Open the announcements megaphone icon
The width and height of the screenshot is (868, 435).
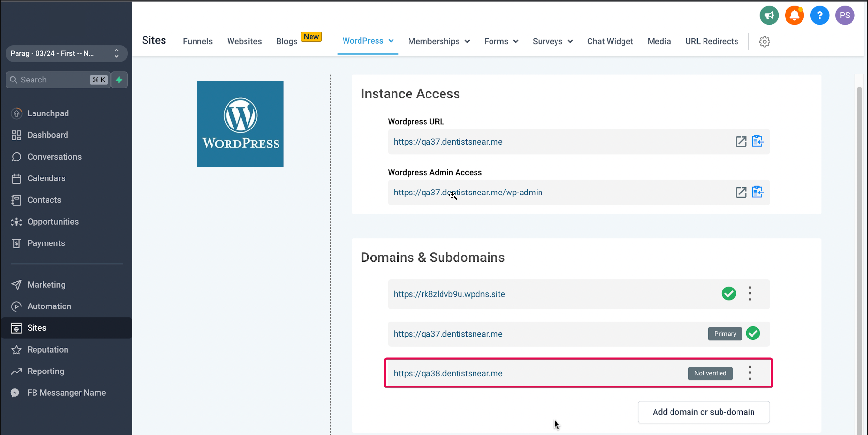[x=769, y=16]
